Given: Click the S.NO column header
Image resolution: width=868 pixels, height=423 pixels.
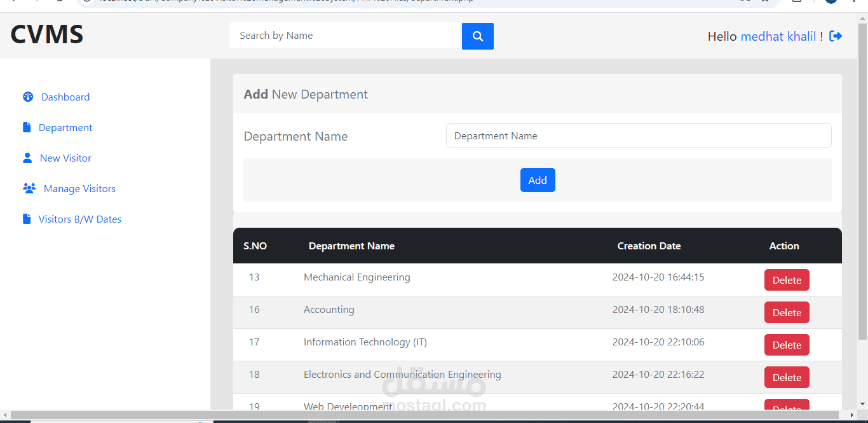Looking at the screenshot, I should [x=255, y=246].
